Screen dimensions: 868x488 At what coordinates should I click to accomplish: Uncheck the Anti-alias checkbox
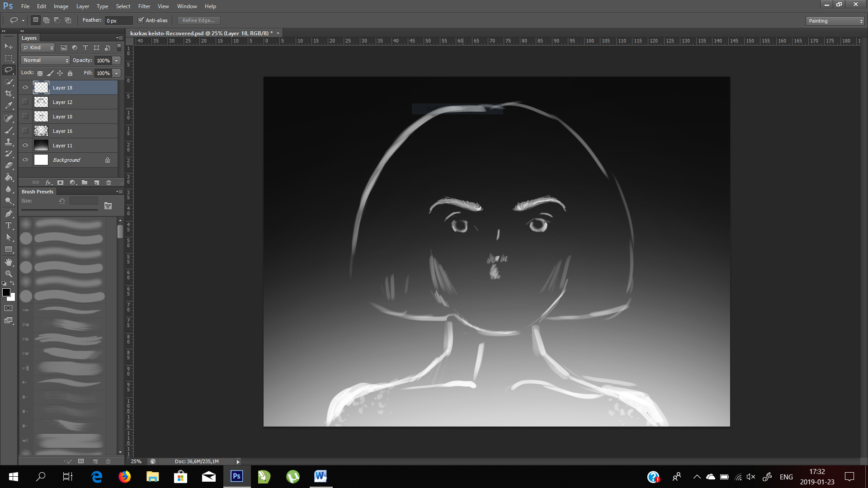point(141,20)
